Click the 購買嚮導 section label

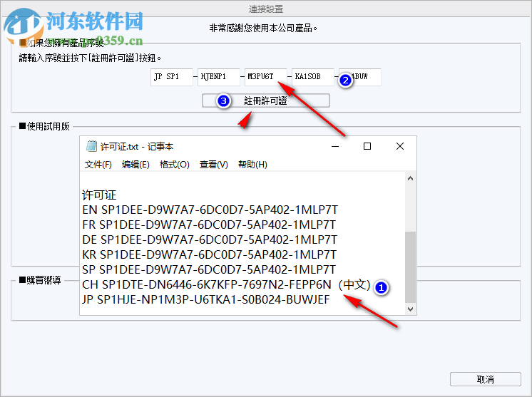point(40,280)
